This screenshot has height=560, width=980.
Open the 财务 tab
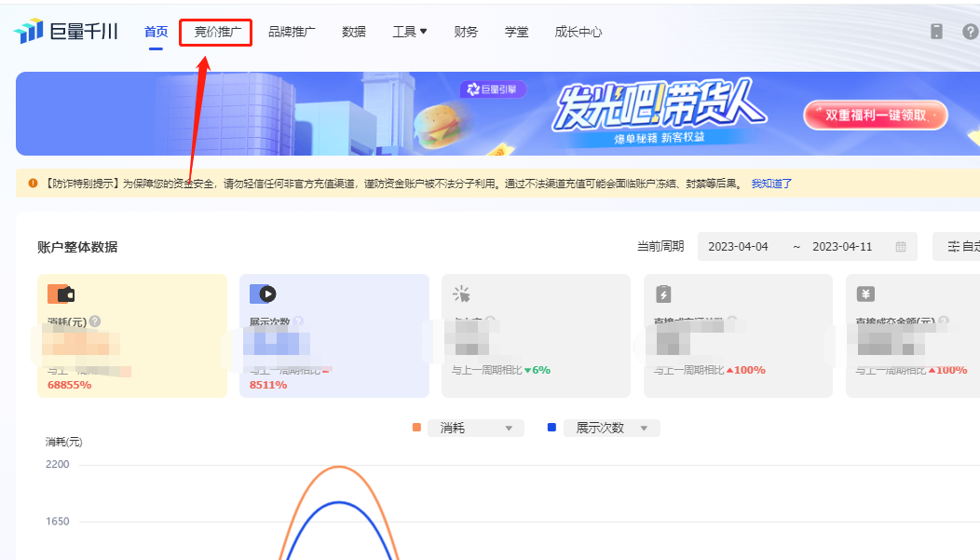[466, 32]
